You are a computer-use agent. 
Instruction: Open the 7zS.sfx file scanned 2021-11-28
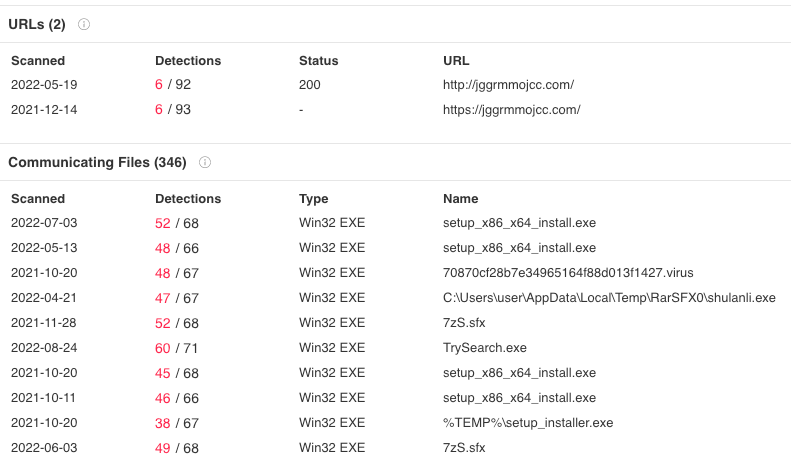tap(466, 323)
